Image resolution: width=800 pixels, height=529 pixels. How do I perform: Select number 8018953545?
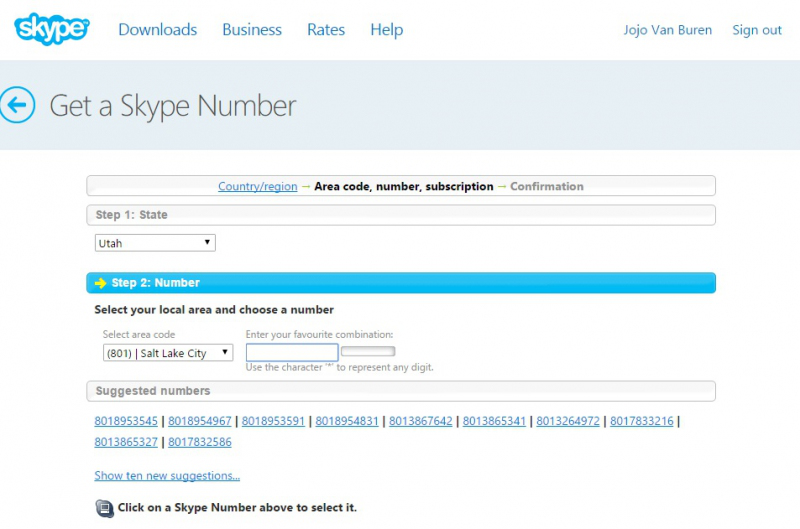pyautogui.click(x=126, y=421)
